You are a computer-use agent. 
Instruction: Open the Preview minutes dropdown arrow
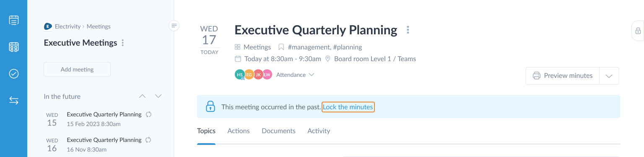pyautogui.click(x=609, y=76)
